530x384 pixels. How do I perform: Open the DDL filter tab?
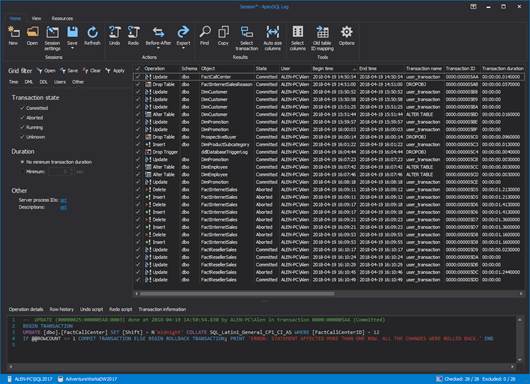tap(44, 82)
